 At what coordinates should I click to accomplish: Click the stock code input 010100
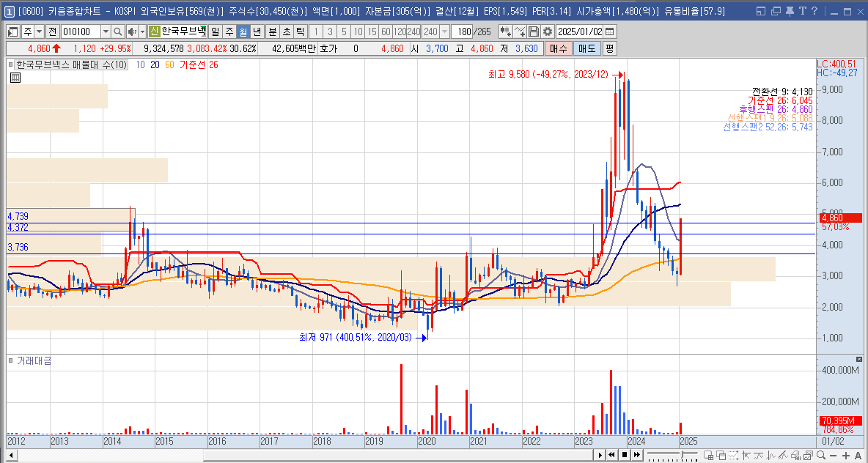click(80, 32)
